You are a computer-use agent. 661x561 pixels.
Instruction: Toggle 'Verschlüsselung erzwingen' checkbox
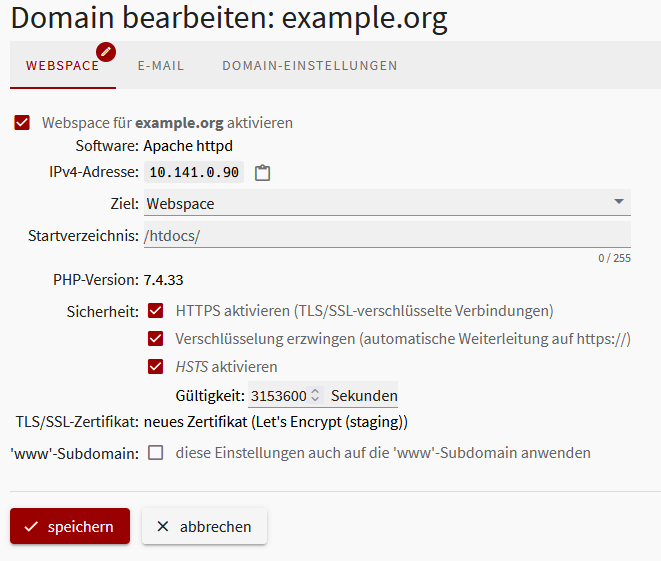tap(156, 339)
